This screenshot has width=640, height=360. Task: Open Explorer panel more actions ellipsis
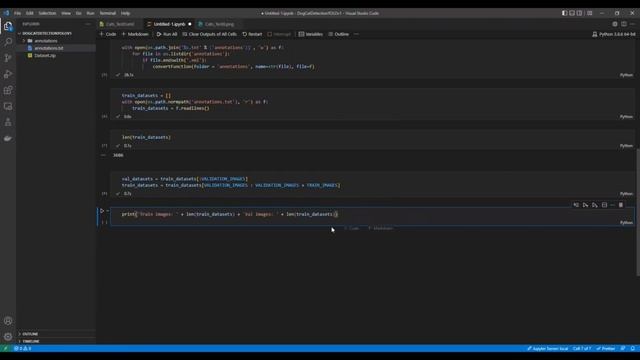pyautogui.click(x=88, y=24)
